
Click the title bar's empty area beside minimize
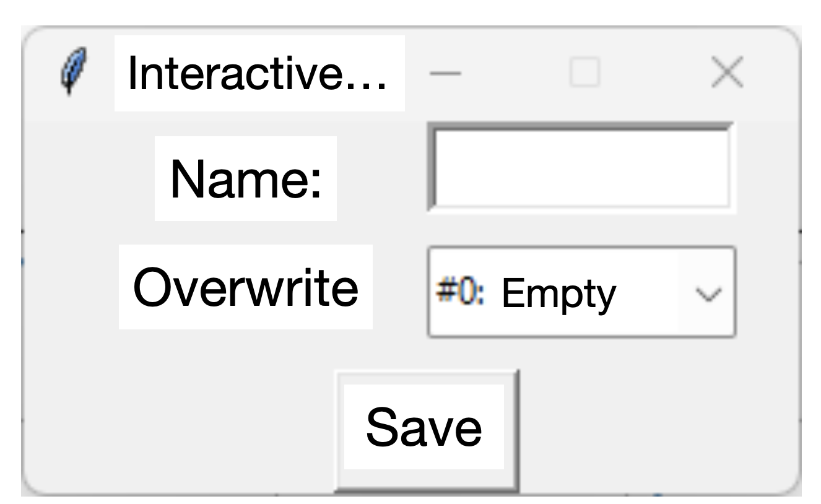(515, 73)
